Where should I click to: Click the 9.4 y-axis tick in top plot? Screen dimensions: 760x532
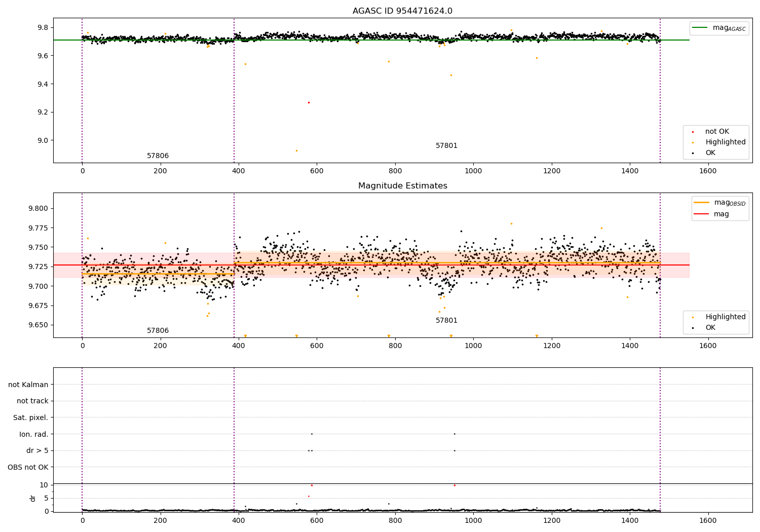(x=43, y=84)
